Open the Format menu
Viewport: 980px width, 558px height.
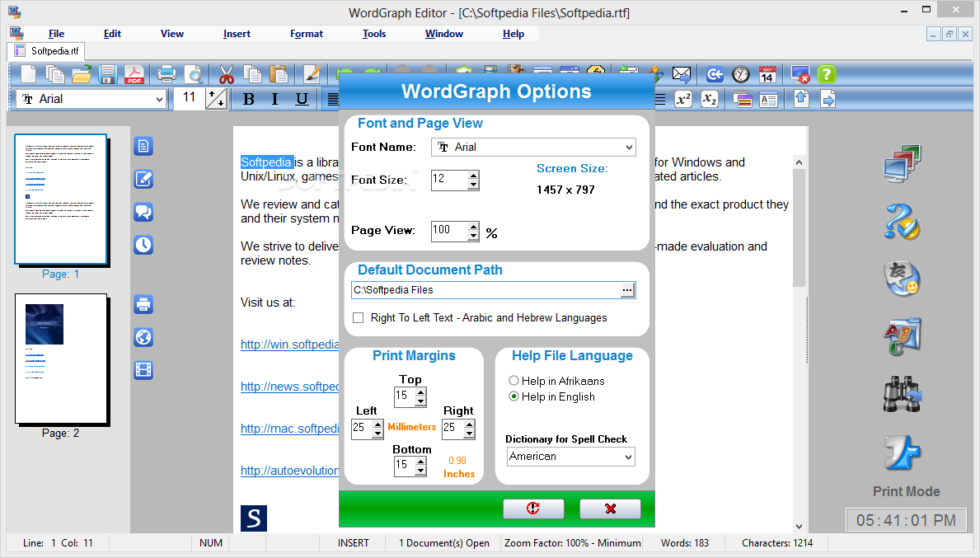pos(307,34)
